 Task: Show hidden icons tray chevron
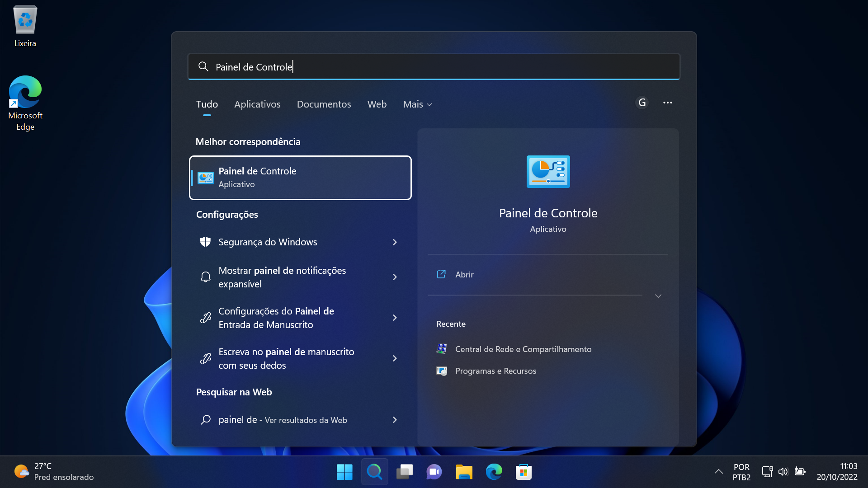tap(718, 472)
